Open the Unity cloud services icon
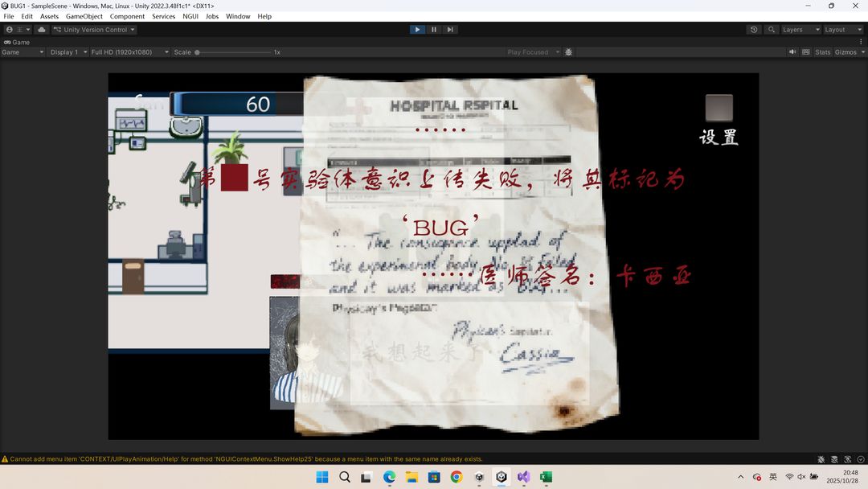 point(42,30)
